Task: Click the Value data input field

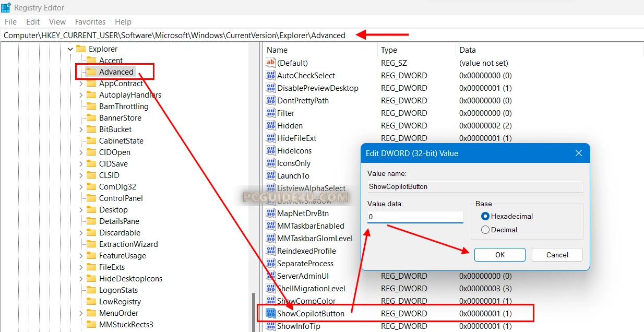Action: [x=415, y=216]
